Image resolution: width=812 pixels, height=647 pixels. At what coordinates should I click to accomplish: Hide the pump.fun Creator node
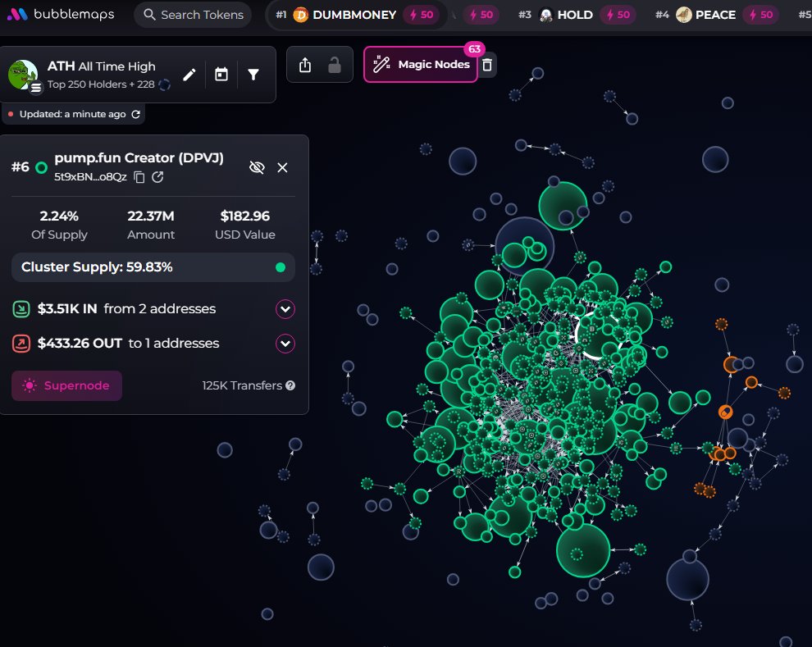click(257, 167)
